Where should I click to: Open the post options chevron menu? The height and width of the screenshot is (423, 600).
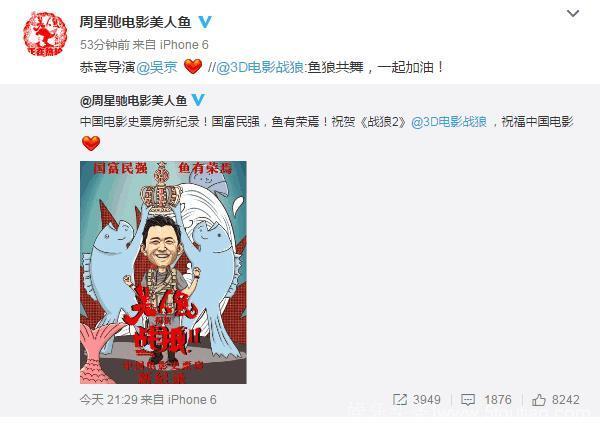coord(572,13)
